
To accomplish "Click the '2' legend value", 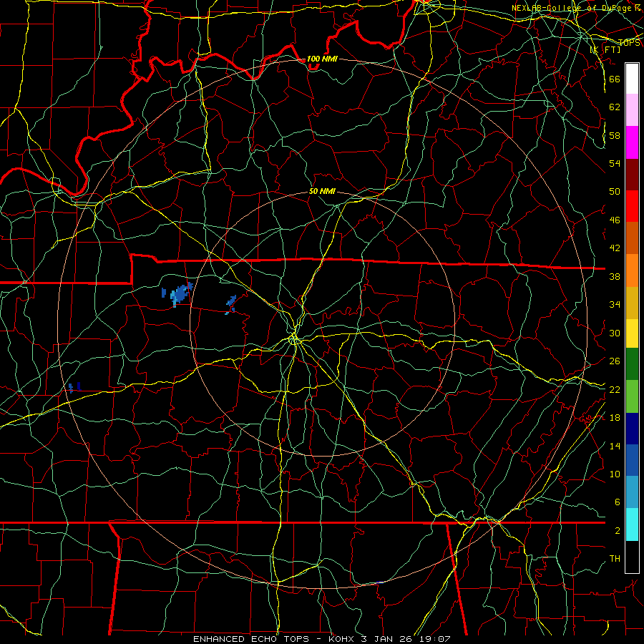I will pyautogui.click(x=617, y=531).
